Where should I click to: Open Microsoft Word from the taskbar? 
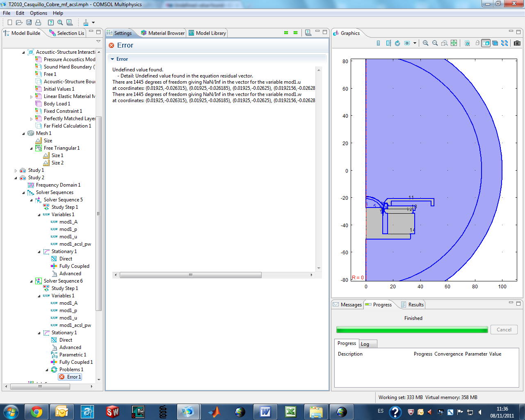[x=265, y=411]
